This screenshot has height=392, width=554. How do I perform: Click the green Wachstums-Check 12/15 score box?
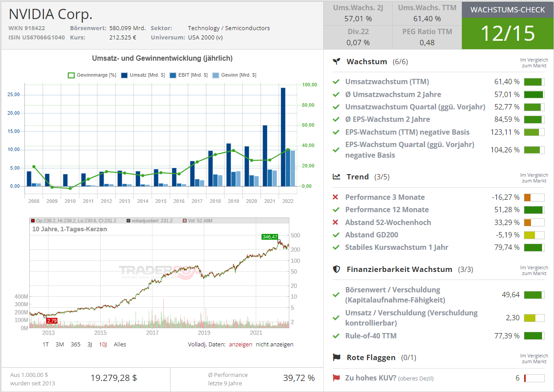tap(508, 33)
